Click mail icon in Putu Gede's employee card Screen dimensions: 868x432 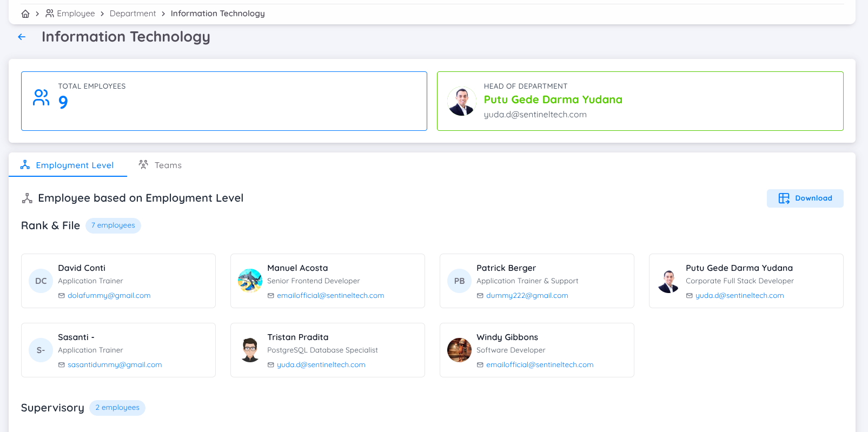point(690,296)
